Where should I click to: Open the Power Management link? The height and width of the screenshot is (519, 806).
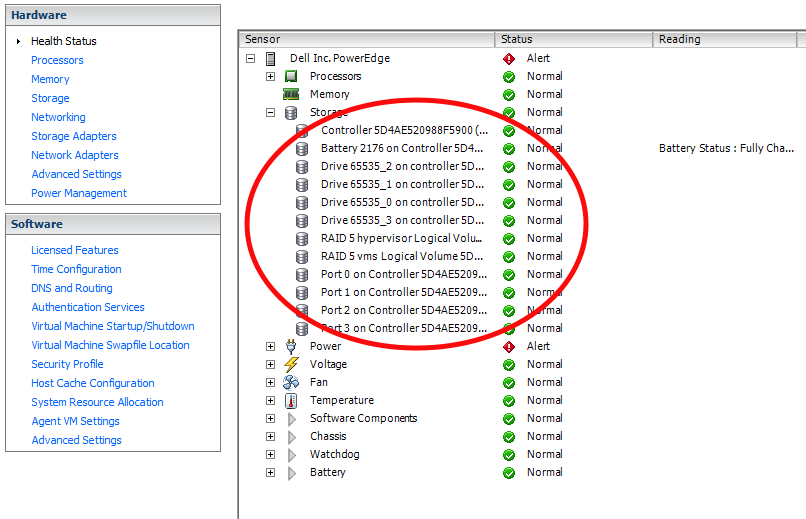coord(79,193)
